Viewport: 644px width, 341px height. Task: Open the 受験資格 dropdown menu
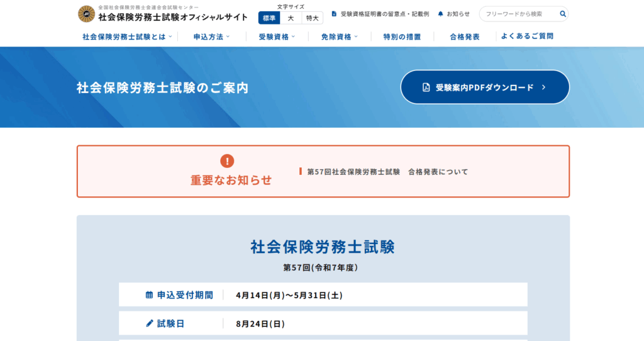click(x=277, y=37)
